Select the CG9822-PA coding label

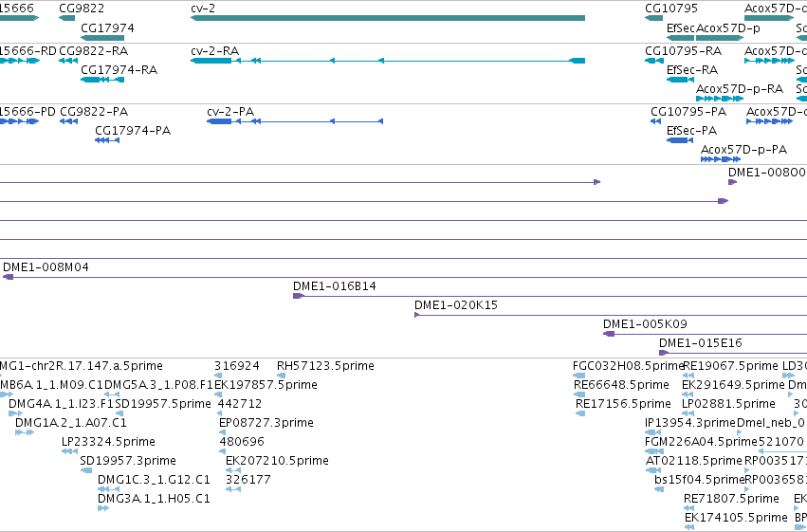click(94, 112)
